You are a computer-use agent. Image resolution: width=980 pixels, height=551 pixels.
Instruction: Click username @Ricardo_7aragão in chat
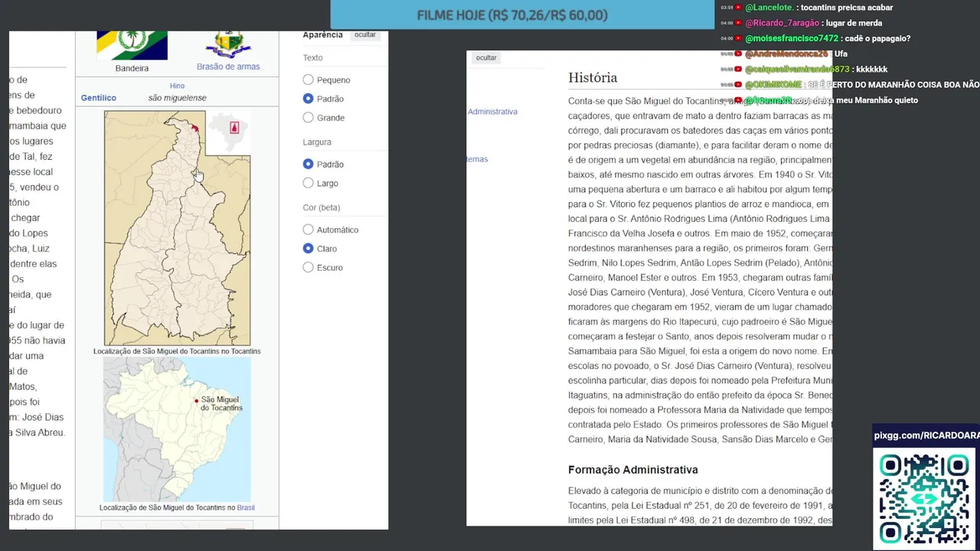782,23
